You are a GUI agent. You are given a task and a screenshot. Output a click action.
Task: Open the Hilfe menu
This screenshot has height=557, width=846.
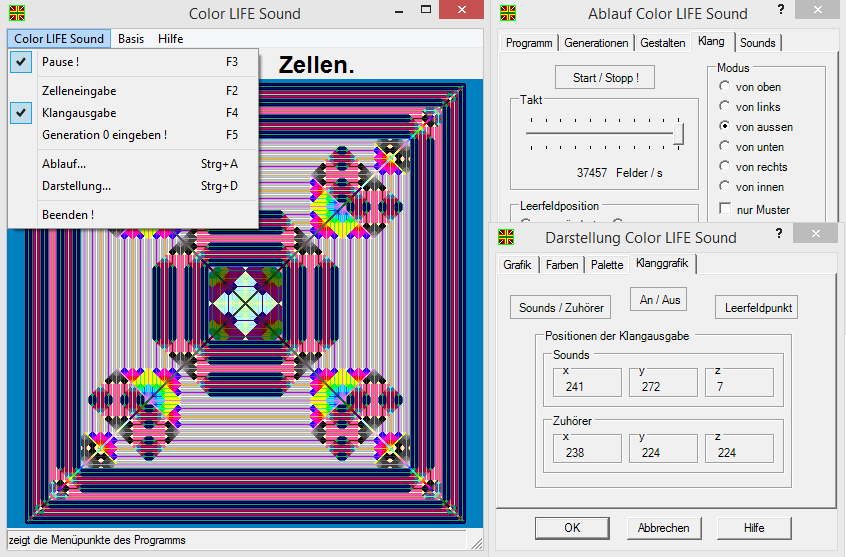[x=170, y=39]
